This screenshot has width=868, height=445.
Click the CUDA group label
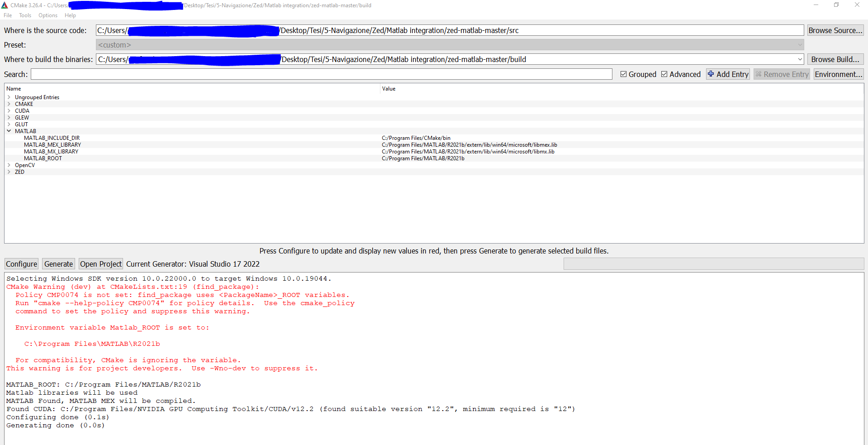tap(22, 111)
